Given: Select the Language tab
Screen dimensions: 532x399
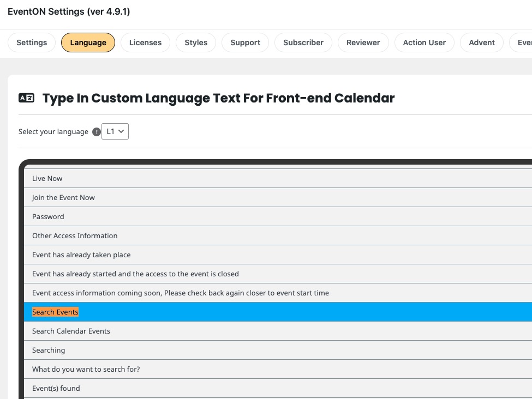Looking at the screenshot, I should [x=88, y=43].
